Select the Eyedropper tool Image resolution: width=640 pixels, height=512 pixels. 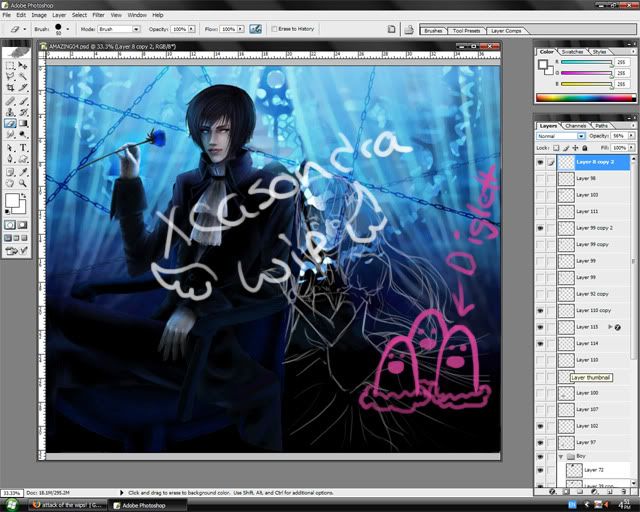(23, 172)
